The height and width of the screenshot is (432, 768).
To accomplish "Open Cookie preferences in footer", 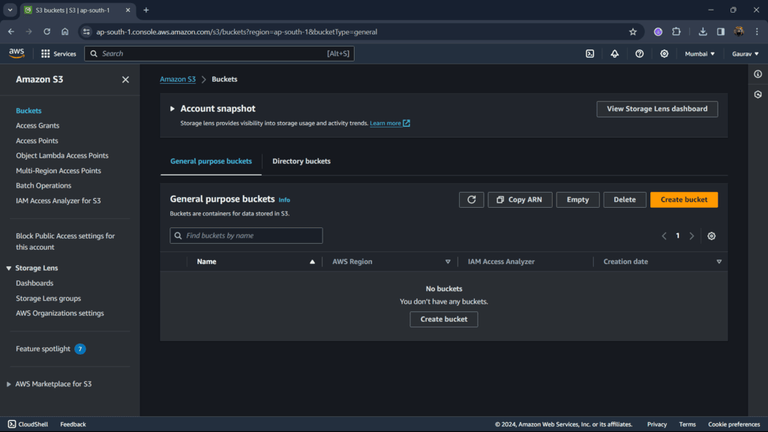I will [x=734, y=425].
